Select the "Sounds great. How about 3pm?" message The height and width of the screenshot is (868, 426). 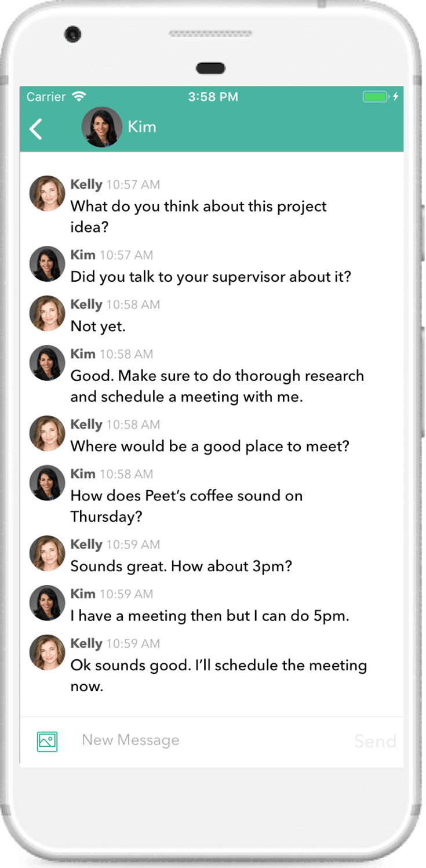(181, 566)
